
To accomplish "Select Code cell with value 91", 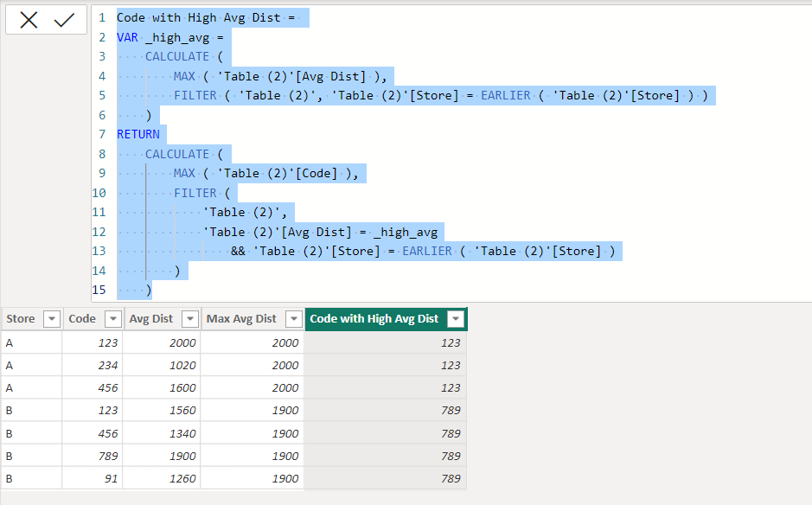I will (x=93, y=478).
